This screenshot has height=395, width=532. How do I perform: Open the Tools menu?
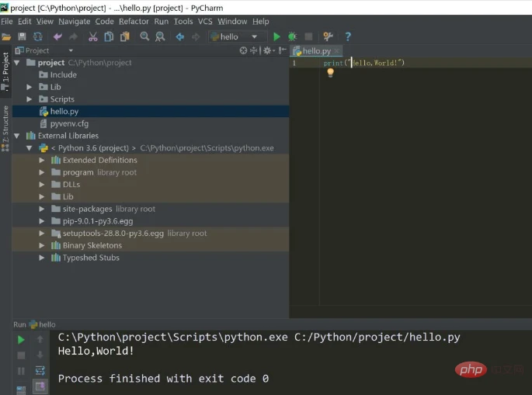(183, 22)
